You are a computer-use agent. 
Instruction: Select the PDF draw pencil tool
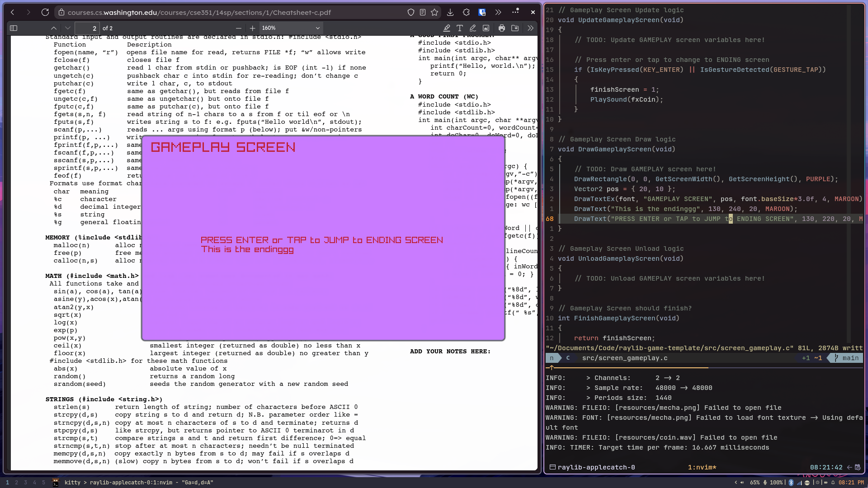pos(473,28)
